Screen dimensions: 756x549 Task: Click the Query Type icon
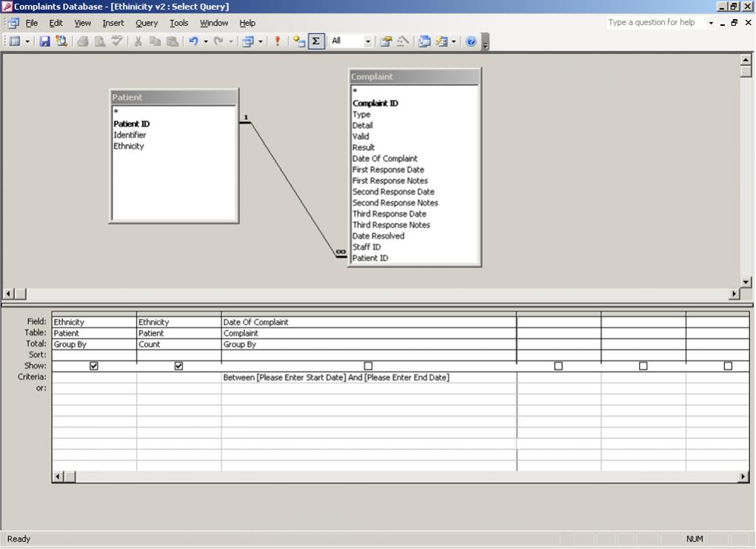[248, 41]
